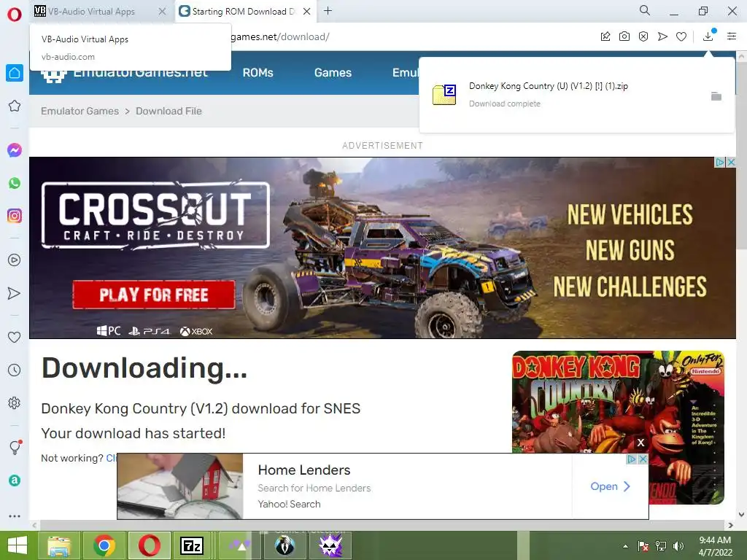Open the Easy setup sliders icon

(x=732, y=36)
